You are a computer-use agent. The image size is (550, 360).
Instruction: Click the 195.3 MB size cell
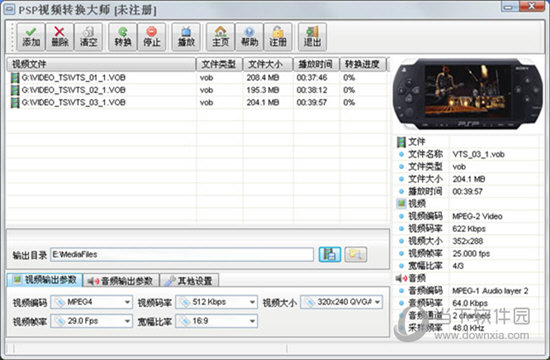click(x=263, y=90)
